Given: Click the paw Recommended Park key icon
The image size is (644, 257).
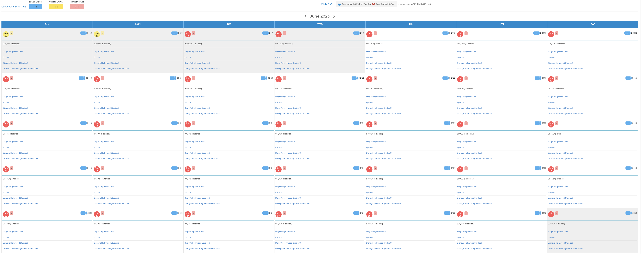Looking at the screenshot, I should coord(339,4).
